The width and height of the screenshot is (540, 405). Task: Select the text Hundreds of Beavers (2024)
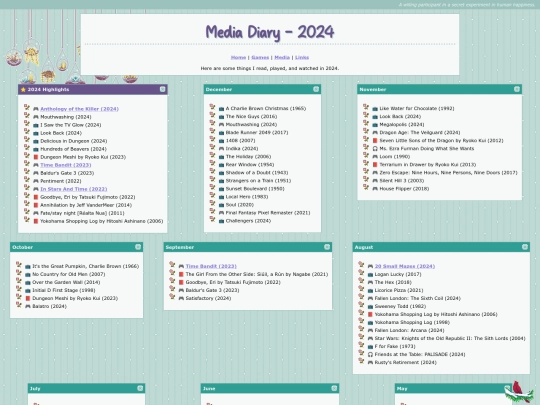click(x=73, y=149)
